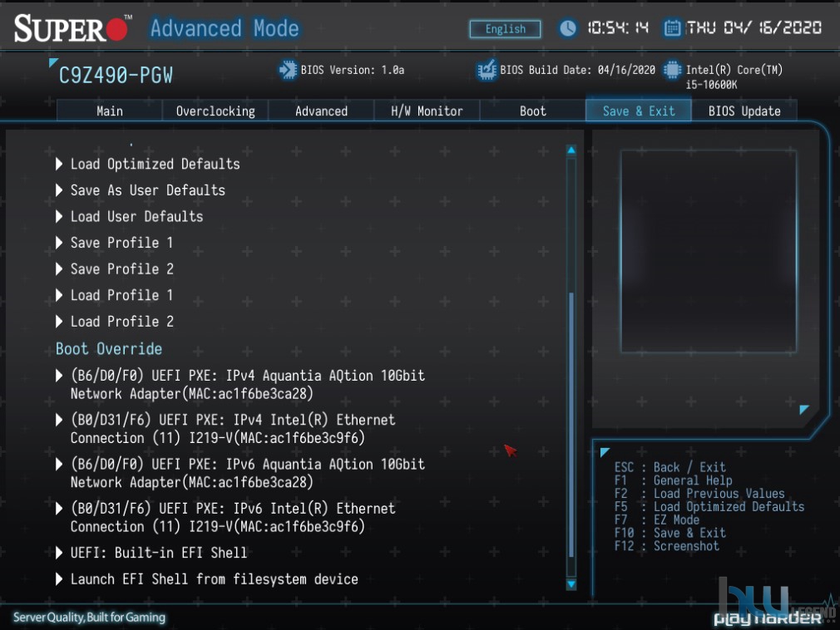The width and height of the screenshot is (840, 630).
Task: Select Load User Defaults
Action: click(x=137, y=216)
